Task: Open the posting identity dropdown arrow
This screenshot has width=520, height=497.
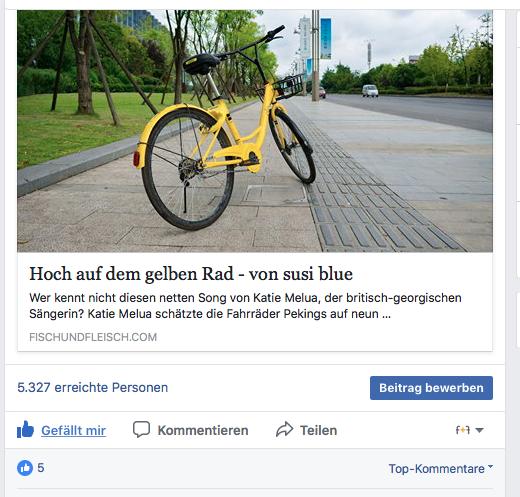Action: click(479, 430)
